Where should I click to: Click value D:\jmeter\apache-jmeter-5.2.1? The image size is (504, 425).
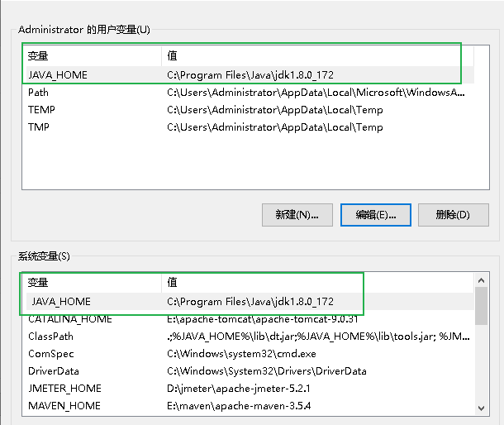point(239,389)
